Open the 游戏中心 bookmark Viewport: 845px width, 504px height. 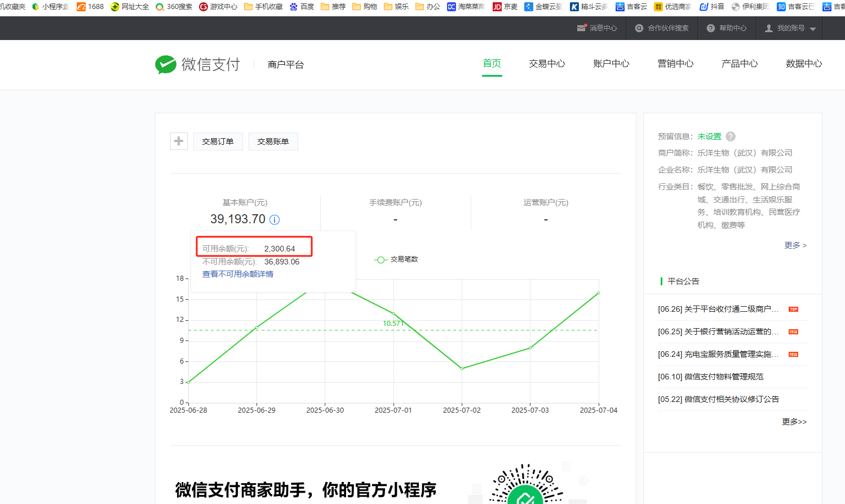point(218,7)
